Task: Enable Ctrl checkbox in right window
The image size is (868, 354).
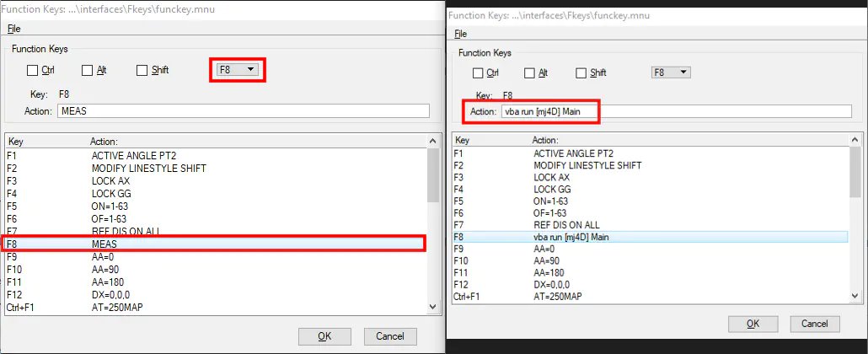Action: pos(479,73)
